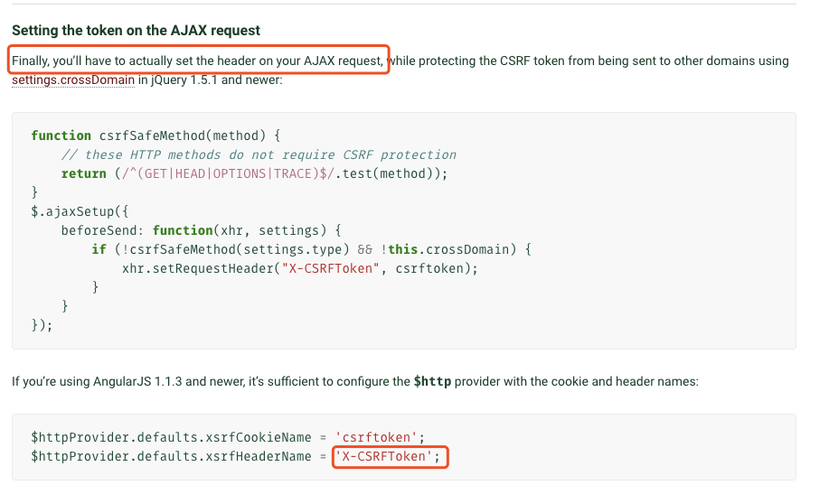Screen dimensions: 829x504
Task: Click the beforeSend: function(xhr, settings) line
Action: [201, 231]
